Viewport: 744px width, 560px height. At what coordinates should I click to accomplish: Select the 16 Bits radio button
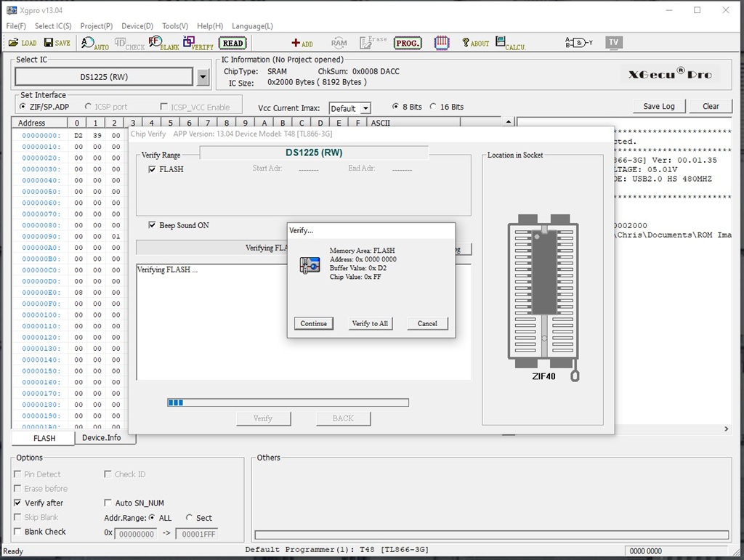click(434, 107)
